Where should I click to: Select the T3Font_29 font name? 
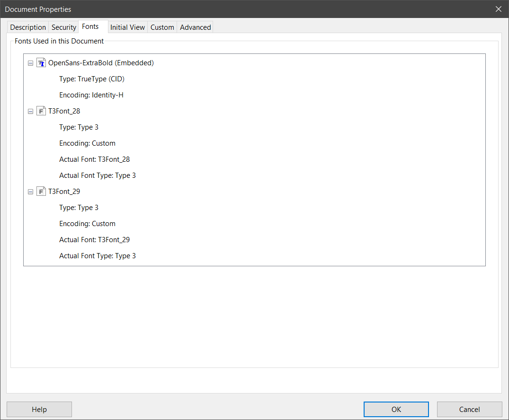pyautogui.click(x=64, y=192)
